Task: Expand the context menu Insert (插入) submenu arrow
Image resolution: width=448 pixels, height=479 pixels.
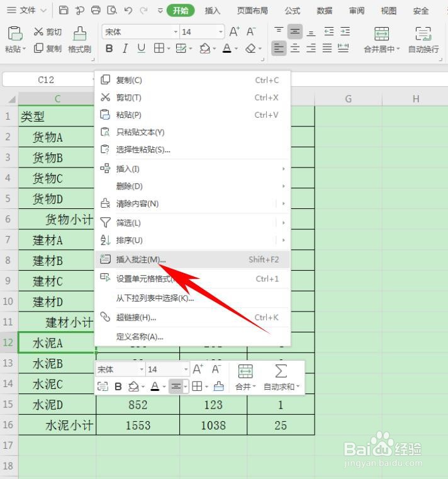Action: [283, 169]
